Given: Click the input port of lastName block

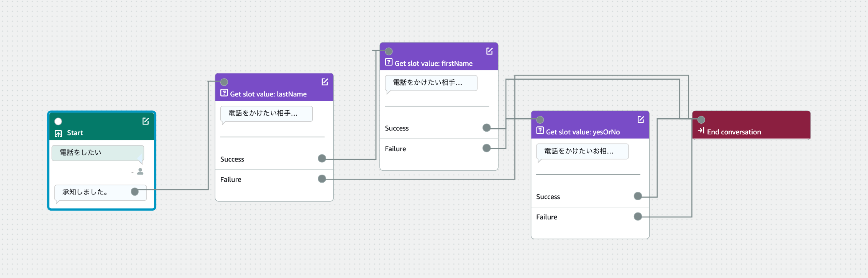Looking at the screenshot, I should pos(224,82).
